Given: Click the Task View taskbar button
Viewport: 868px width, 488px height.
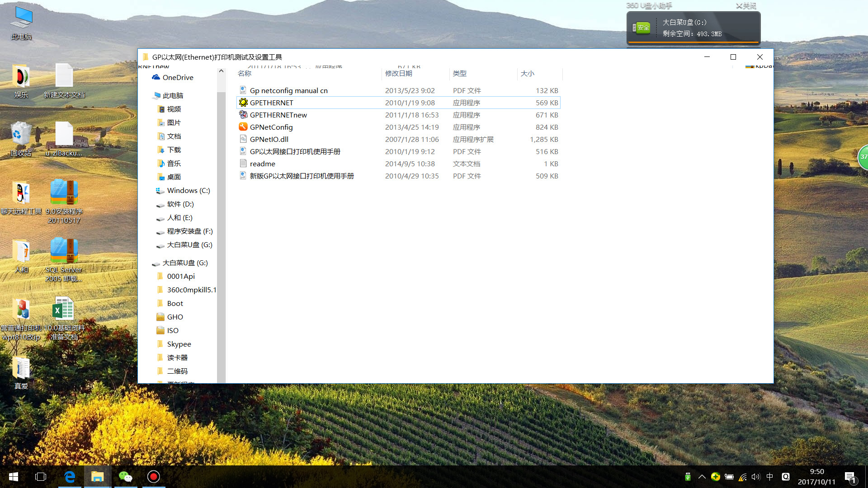Looking at the screenshot, I should click(x=41, y=477).
